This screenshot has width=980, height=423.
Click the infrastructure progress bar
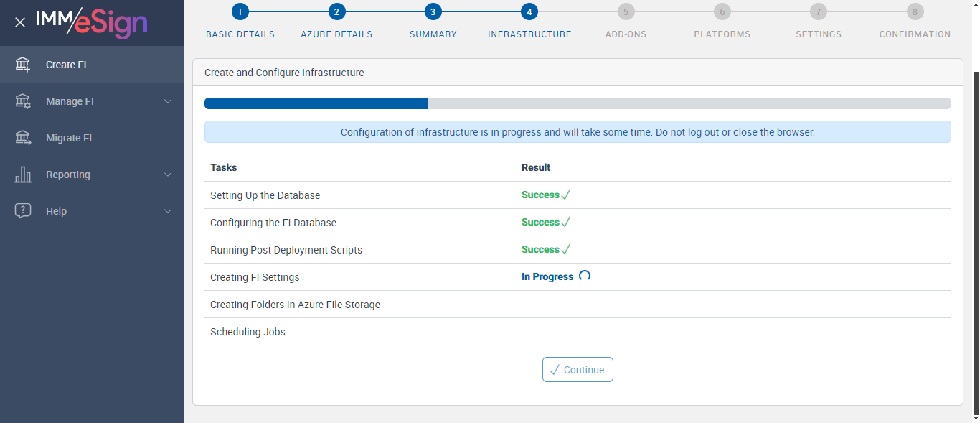tap(578, 103)
